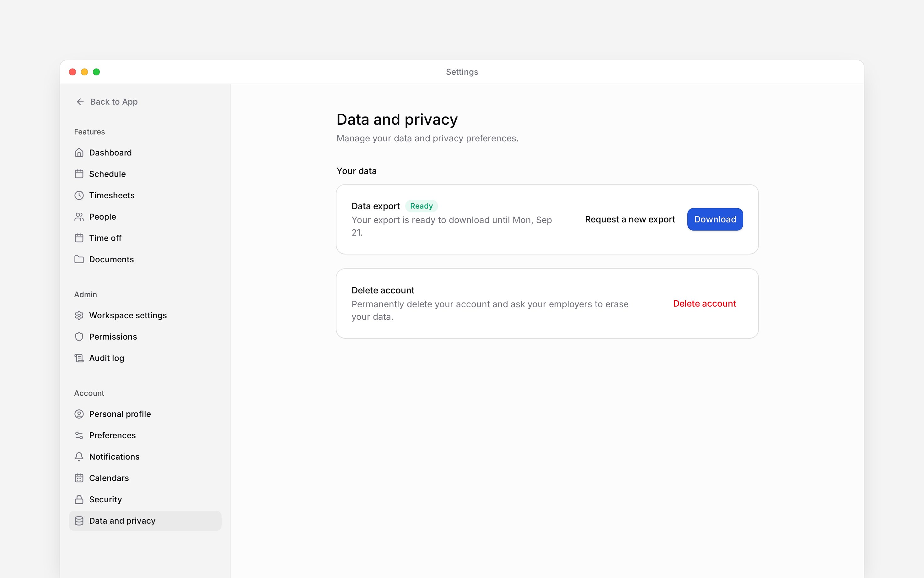Open the Time off page

point(145,238)
